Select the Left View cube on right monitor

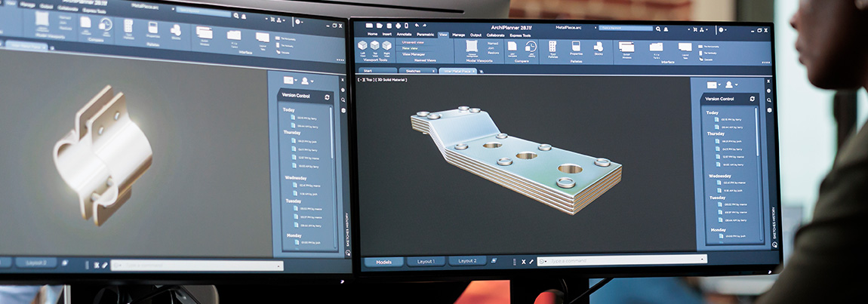point(362,45)
